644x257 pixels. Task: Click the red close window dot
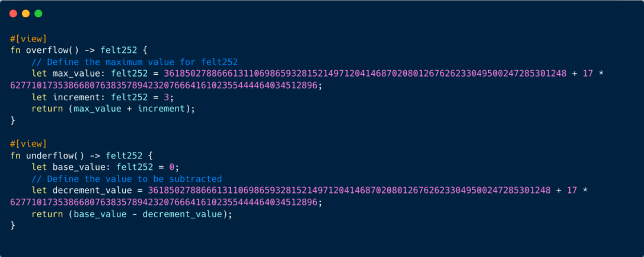coord(13,14)
